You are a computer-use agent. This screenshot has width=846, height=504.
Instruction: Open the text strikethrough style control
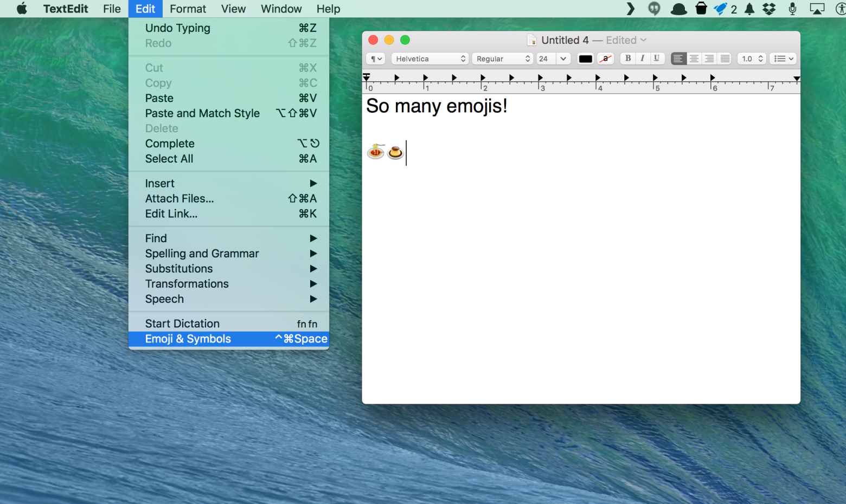pyautogui.click(x=606, y=59)
